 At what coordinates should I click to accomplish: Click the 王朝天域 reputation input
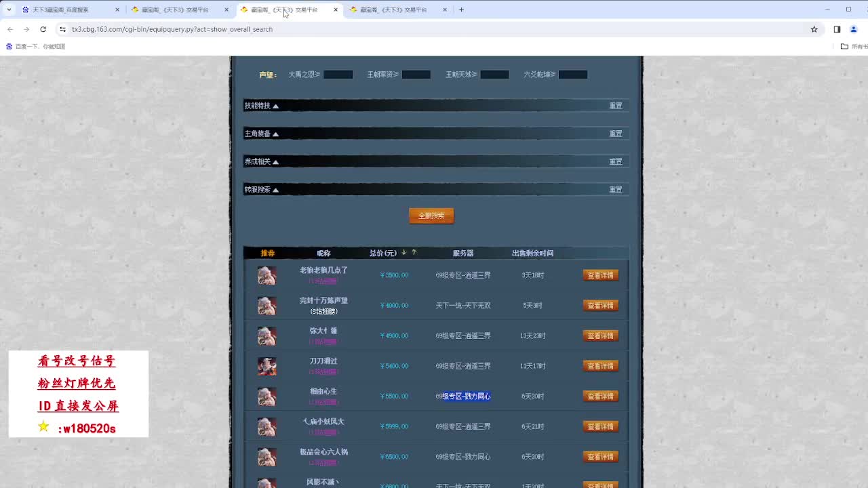(x=494, y=75)
